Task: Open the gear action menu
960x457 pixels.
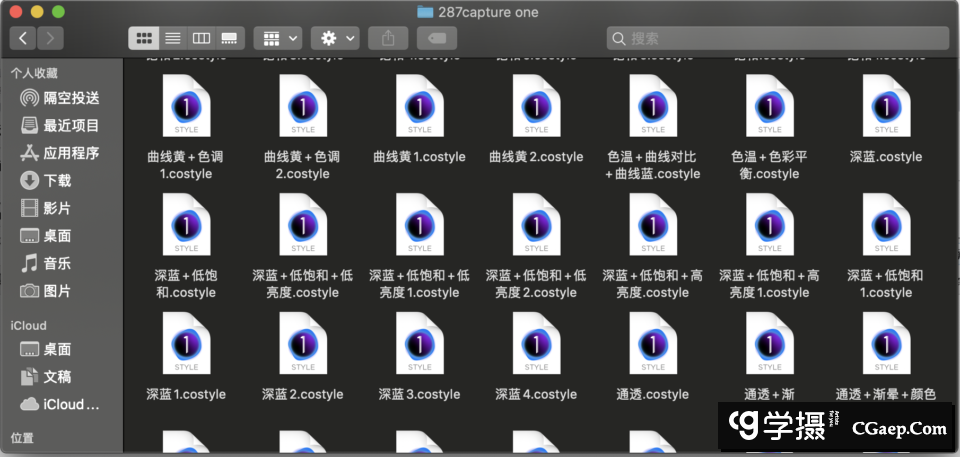Action: click(x=335, y=39)
